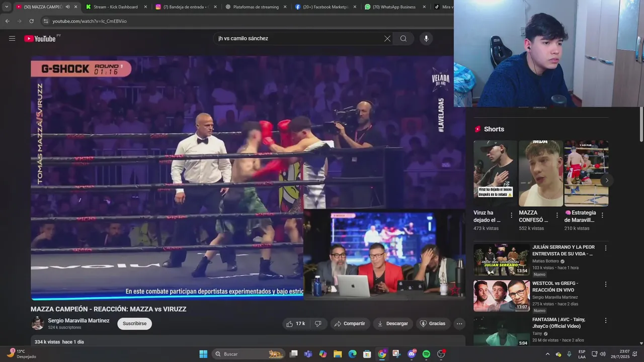This screenshot has width=644, height=362.
Task: Open browser tab search dropdown
Action: [x=7, y=7]
